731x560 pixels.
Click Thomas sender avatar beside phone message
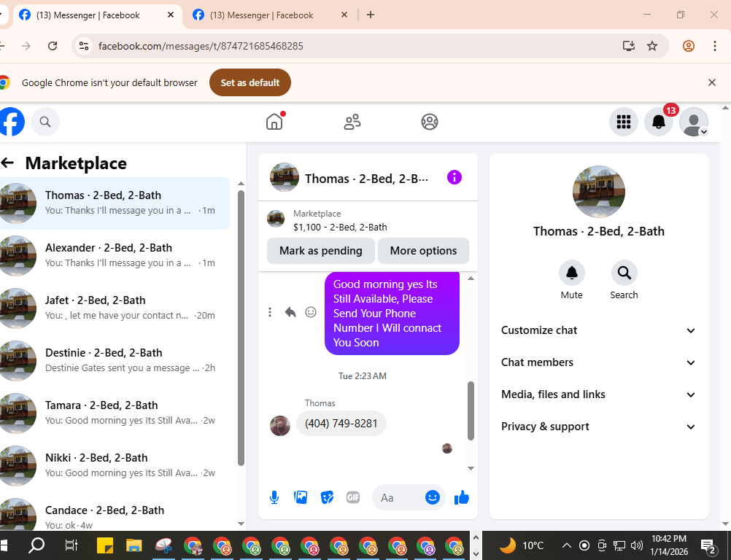pos(280,426)
